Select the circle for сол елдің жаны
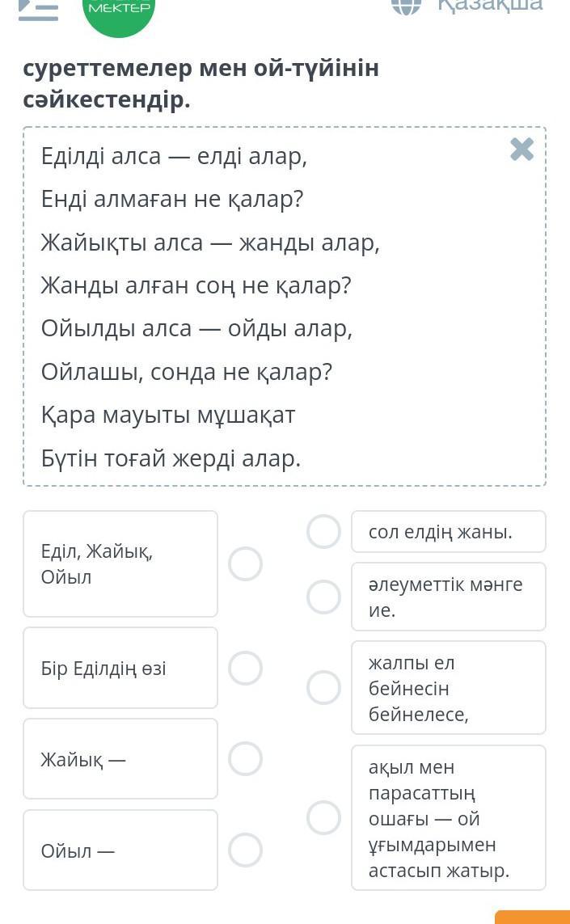 point(324,531)
